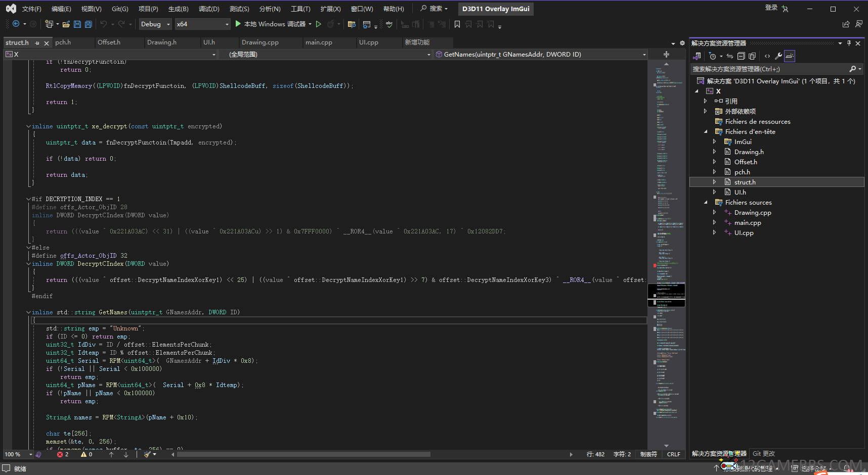Switch to the Git 更改 panel tab

pos(763,454)
